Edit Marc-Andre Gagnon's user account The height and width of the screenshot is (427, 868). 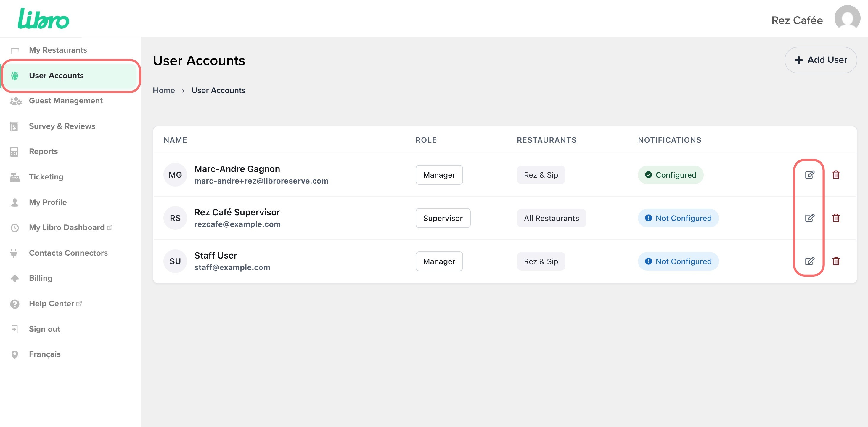point(809,175)
